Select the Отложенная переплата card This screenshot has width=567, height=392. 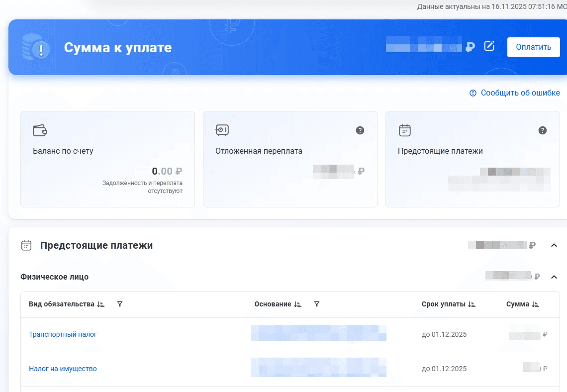pos(290,159)
